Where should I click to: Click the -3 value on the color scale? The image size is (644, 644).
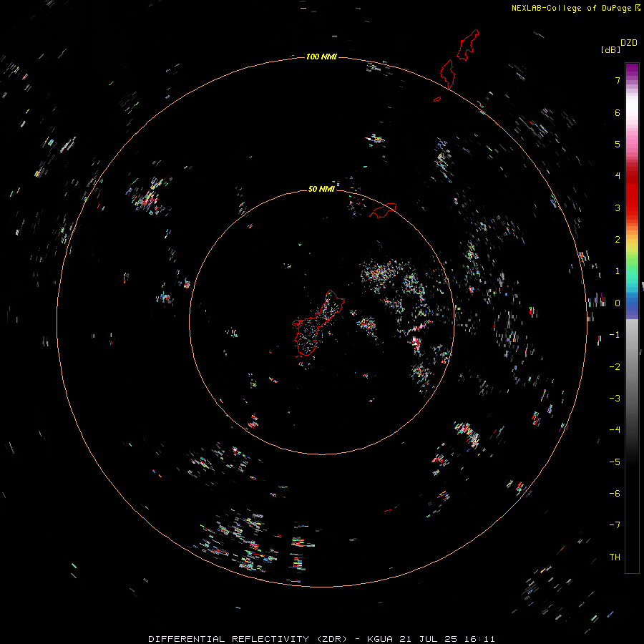coord(615,399)
